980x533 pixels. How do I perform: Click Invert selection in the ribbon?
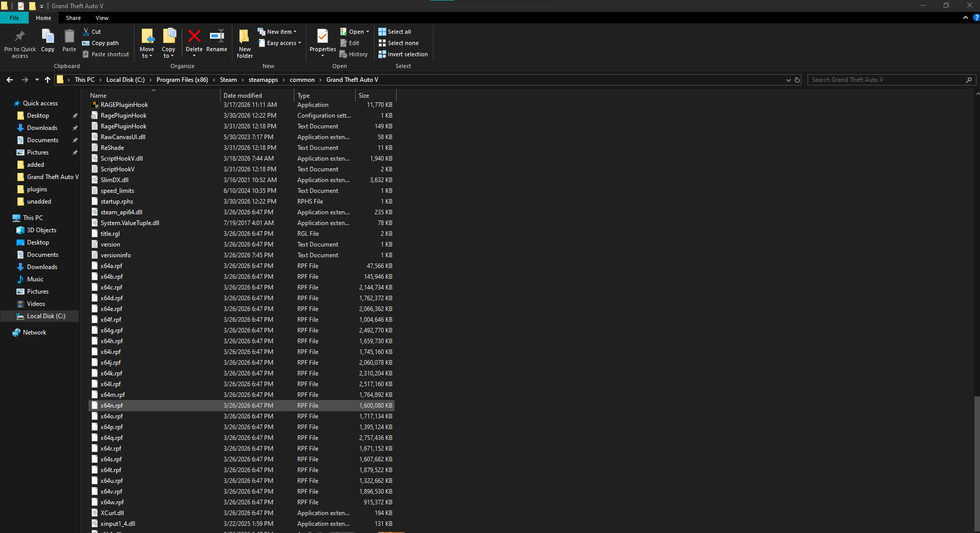[x=403, y=54]
